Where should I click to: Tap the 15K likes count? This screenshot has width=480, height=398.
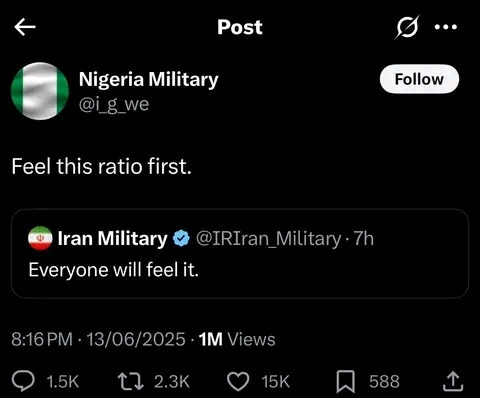pos(276,381)
